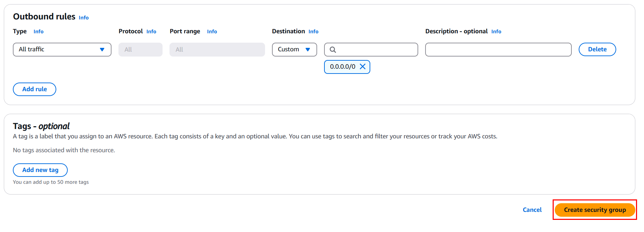Open the All traffic type dropdown

tap(62, 50)
